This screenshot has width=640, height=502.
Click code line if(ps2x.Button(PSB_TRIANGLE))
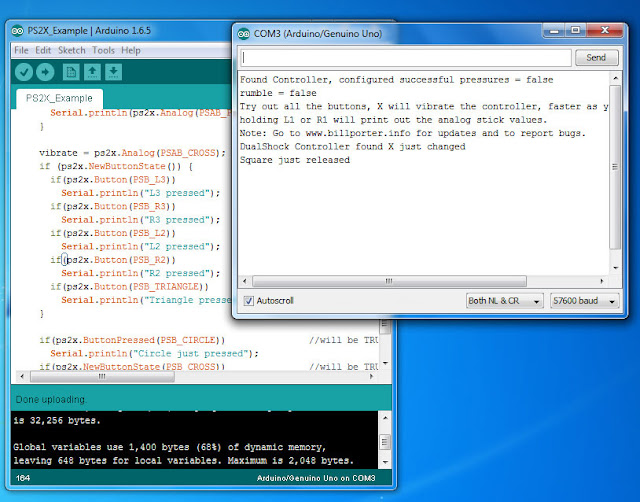129,287
